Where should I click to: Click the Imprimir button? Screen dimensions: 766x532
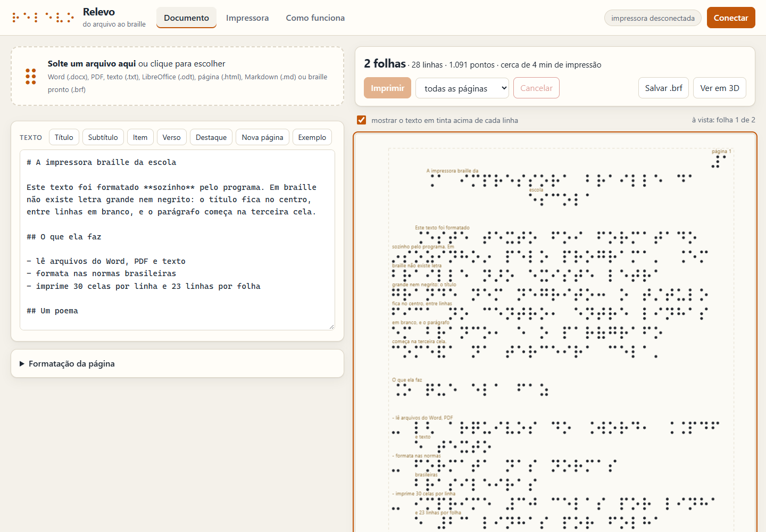pos(387,88)
